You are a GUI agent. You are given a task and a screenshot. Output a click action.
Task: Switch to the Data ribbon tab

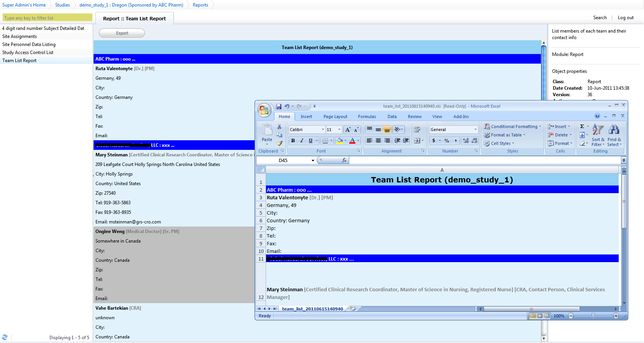pos(392,117)
